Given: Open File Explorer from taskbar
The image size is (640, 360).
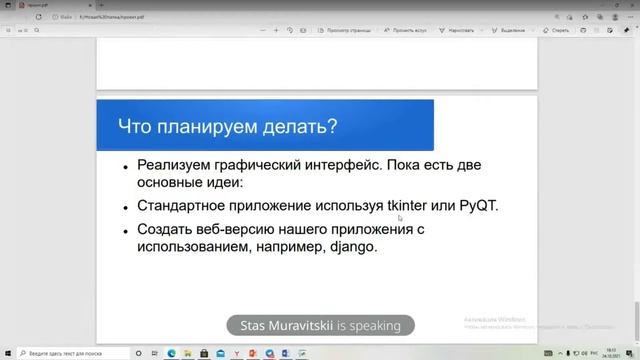Looking at the screenshot, I should click(x=188, y=353).
